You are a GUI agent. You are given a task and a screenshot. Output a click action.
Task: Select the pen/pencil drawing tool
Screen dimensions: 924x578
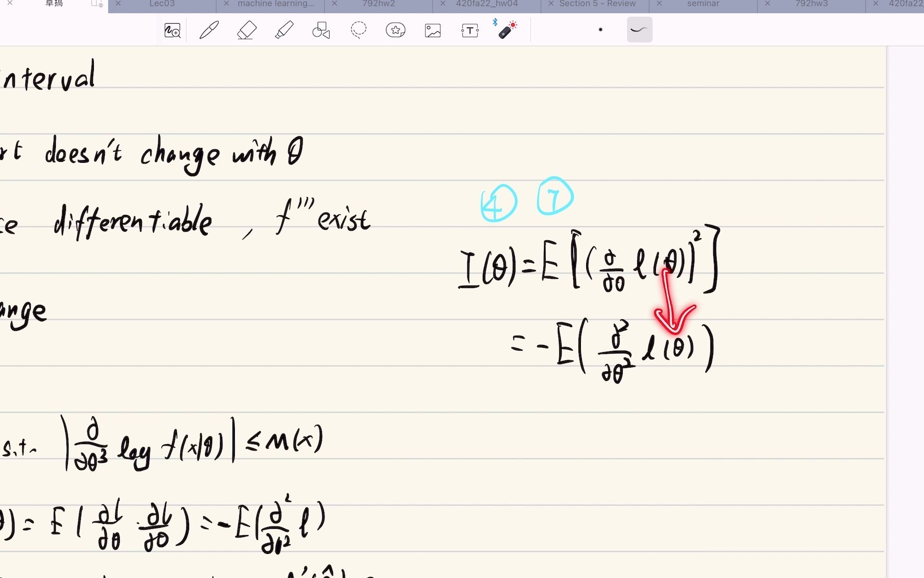click(x=209, y=30)
